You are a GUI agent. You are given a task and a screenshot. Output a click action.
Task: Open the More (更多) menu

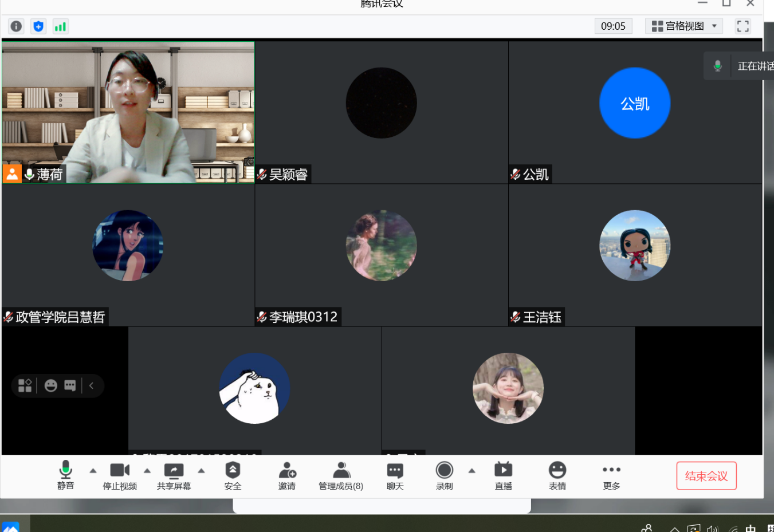tap(611, 476)
